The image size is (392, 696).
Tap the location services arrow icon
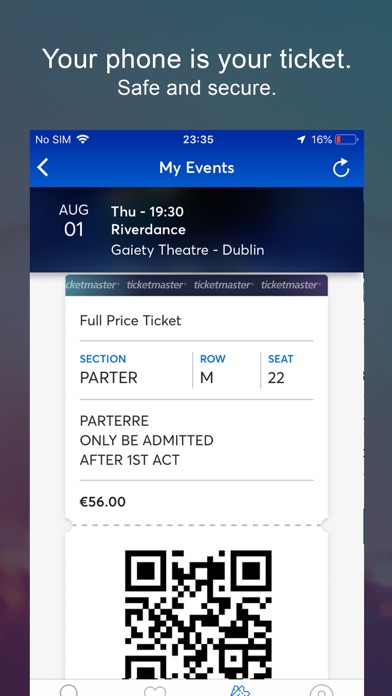tap(301, 139)
